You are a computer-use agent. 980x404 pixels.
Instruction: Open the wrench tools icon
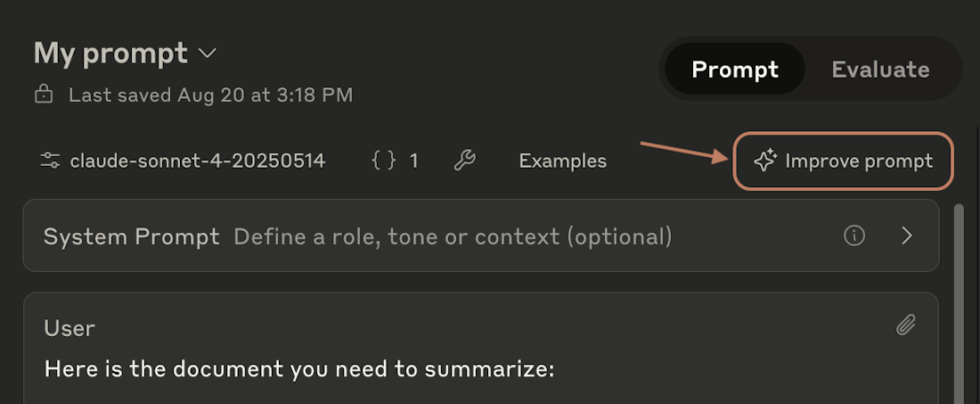464,161
